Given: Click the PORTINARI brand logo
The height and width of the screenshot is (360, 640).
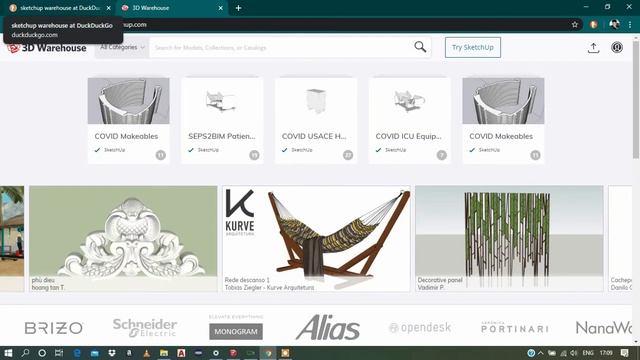Looking at the screenshot, I should [515, 327].
